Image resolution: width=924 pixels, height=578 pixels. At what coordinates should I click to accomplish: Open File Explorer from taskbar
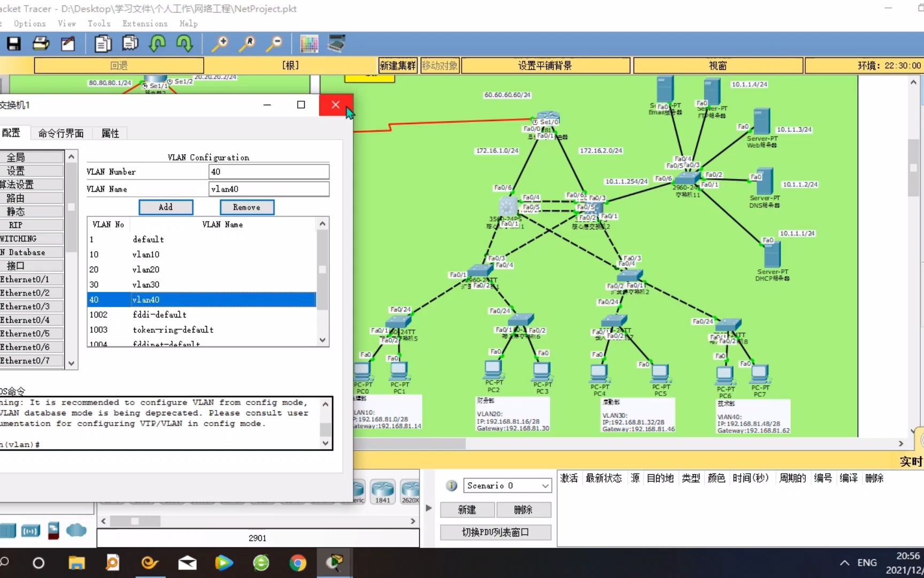pos(76,562)
